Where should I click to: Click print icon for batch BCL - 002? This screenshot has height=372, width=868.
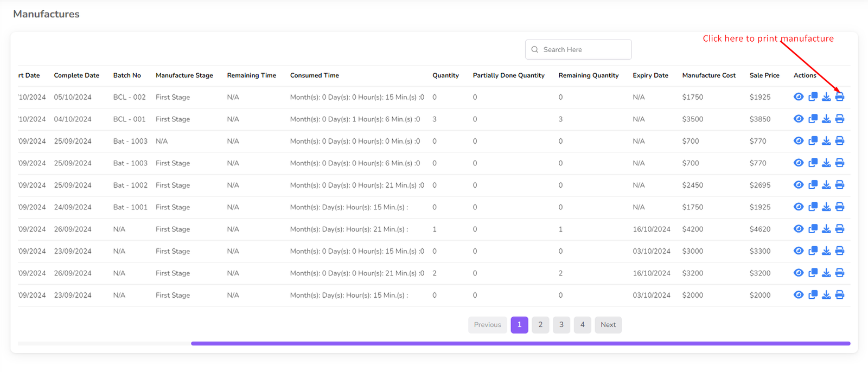tap(839, 97)
